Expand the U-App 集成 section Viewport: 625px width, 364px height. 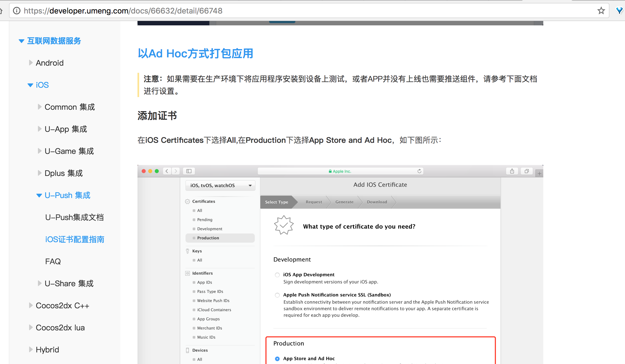click(x=39, y=129)
